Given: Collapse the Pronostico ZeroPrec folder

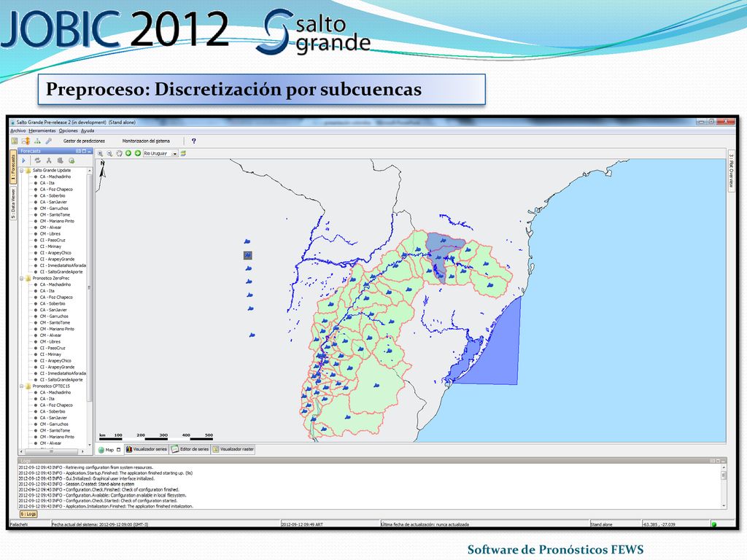Looking at the screenshot, I should pos(21,278).
